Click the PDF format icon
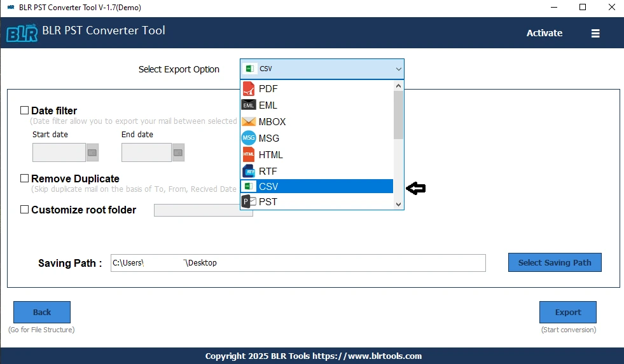 coord(249,88)
